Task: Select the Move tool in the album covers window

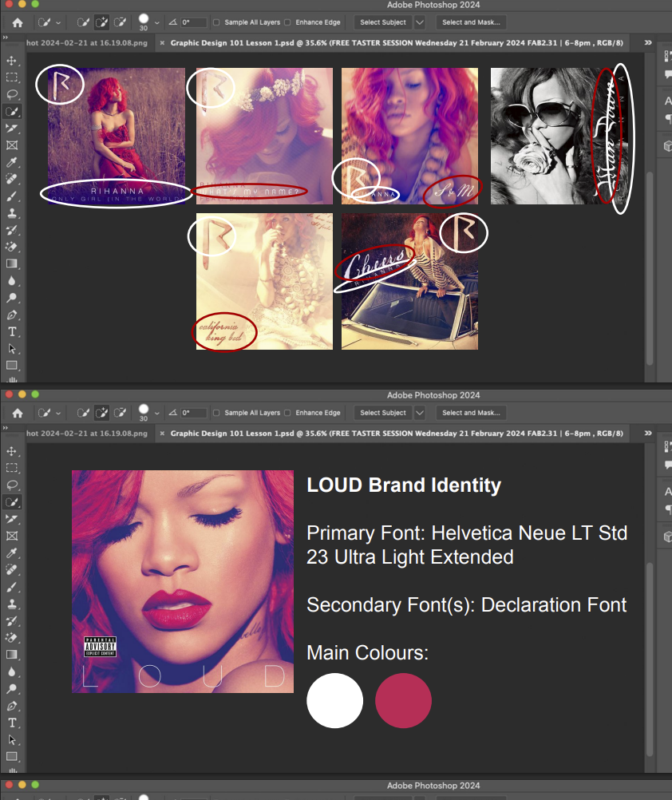Action: [x=12, y=61]
